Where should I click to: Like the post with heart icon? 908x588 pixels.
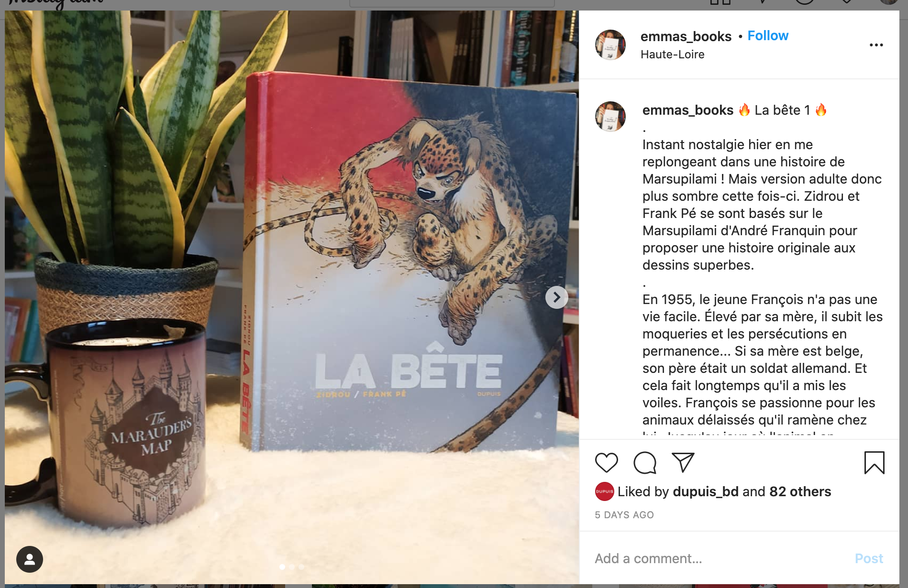point(606,462)
